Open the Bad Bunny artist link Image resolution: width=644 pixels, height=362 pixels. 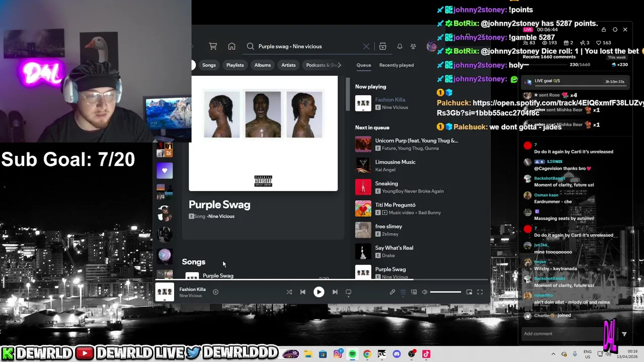coord(429,213)
